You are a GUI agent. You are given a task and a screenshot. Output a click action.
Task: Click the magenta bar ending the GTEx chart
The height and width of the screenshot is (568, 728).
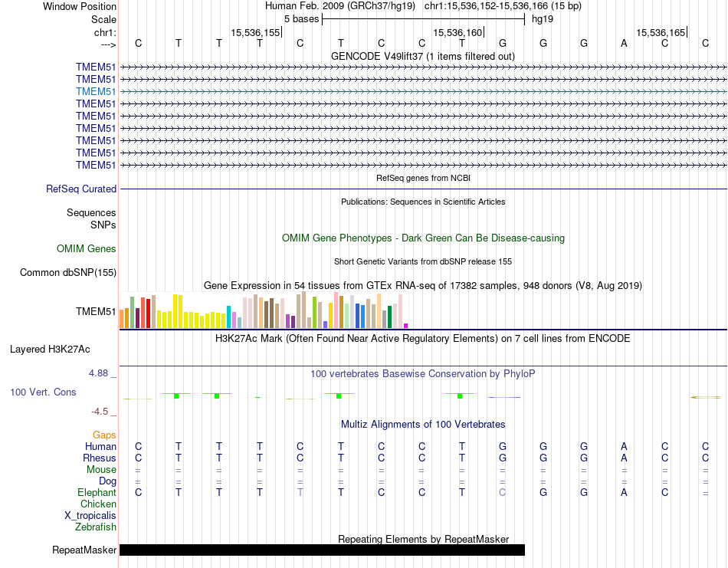pos(406,326)
